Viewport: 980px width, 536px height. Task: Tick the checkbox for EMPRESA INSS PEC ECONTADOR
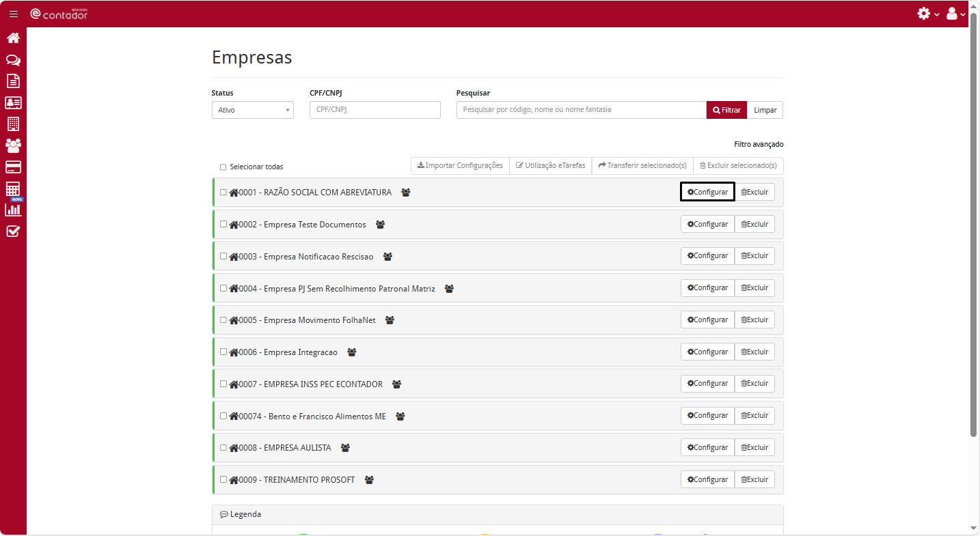223,384
